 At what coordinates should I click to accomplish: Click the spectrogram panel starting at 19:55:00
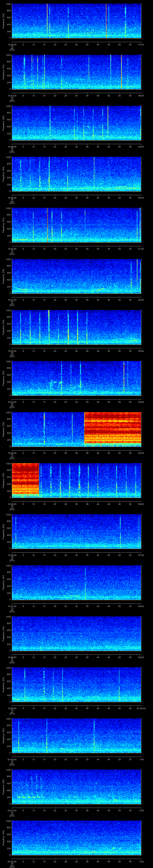[x=77, y=480]
